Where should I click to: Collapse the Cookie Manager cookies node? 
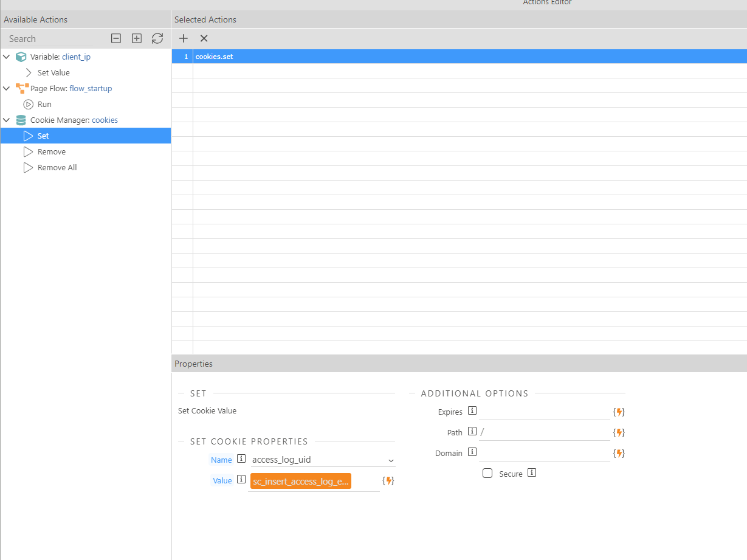(7, 120)
